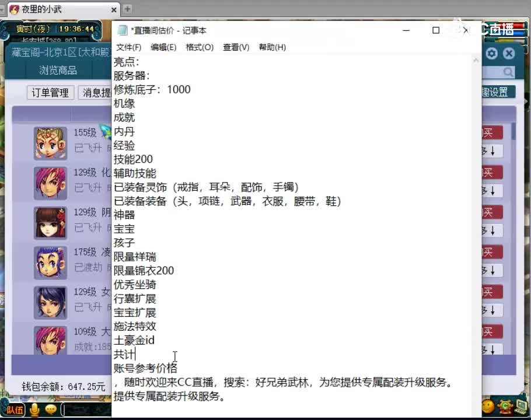Expand more details arrow in 129级 阴 row
The image size is (531, 420).
click(492, 230)
